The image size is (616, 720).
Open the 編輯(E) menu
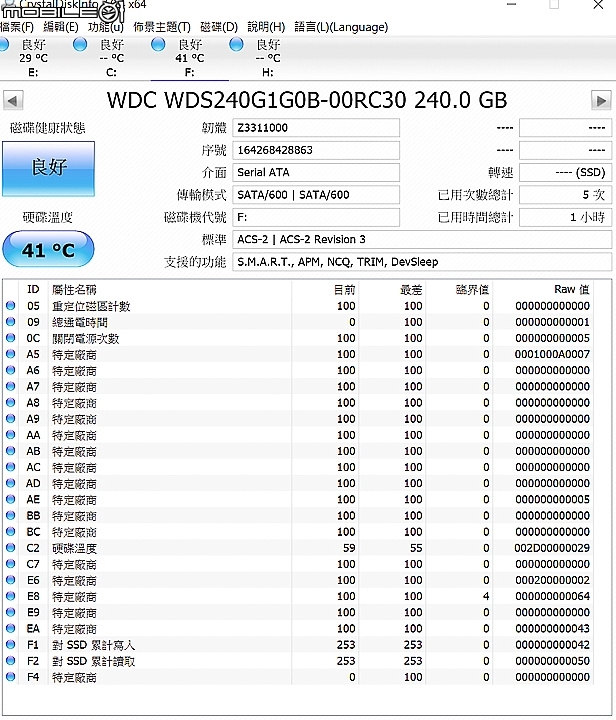click(x=61, y=27)
